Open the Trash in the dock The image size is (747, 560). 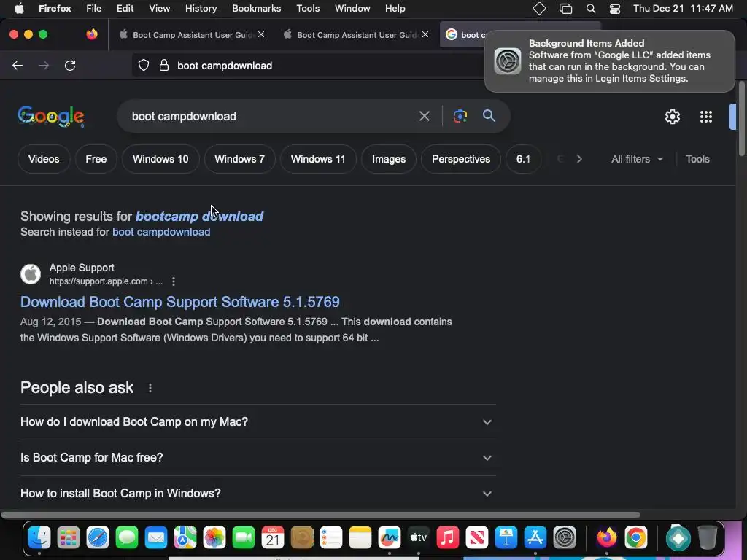tap(708, 538)
